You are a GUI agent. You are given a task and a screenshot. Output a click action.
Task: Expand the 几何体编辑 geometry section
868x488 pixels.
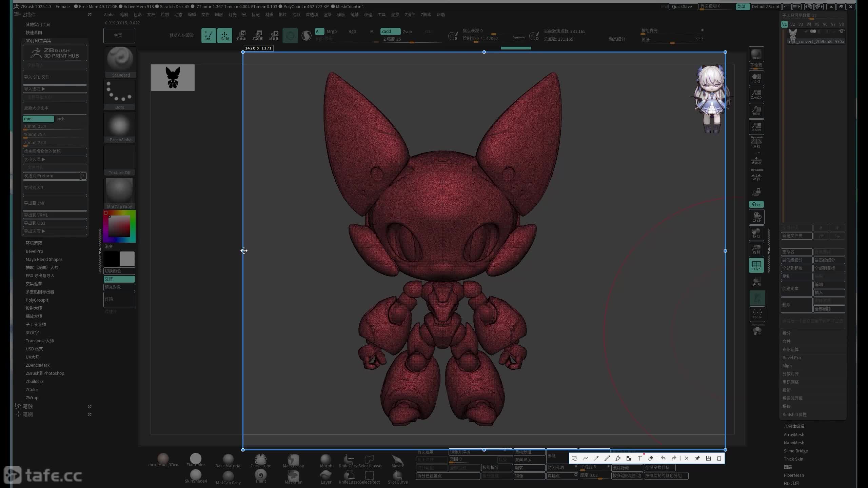coord(794,426)
